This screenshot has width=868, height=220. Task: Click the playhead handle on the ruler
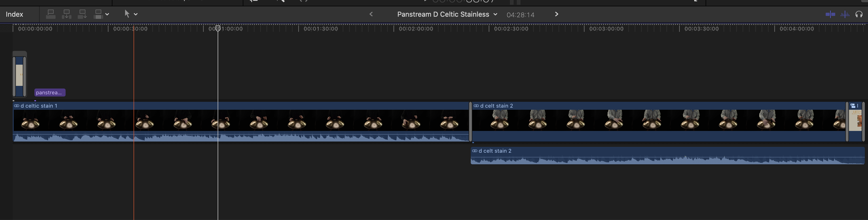click(x=218, y=28)
